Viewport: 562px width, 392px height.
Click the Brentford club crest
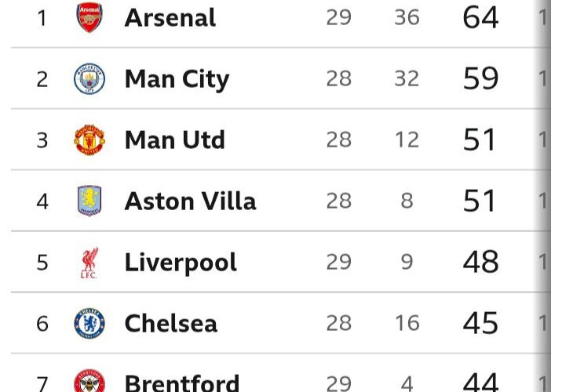(89, 383)
